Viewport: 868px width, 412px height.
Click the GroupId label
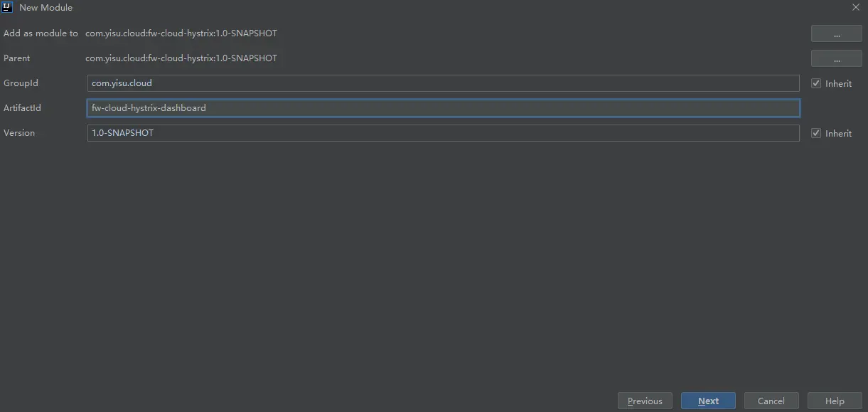point(21,83)
